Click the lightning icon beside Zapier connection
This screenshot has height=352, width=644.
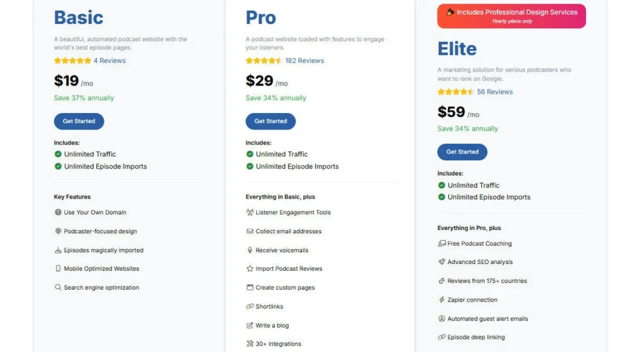[x=441, y=300]
